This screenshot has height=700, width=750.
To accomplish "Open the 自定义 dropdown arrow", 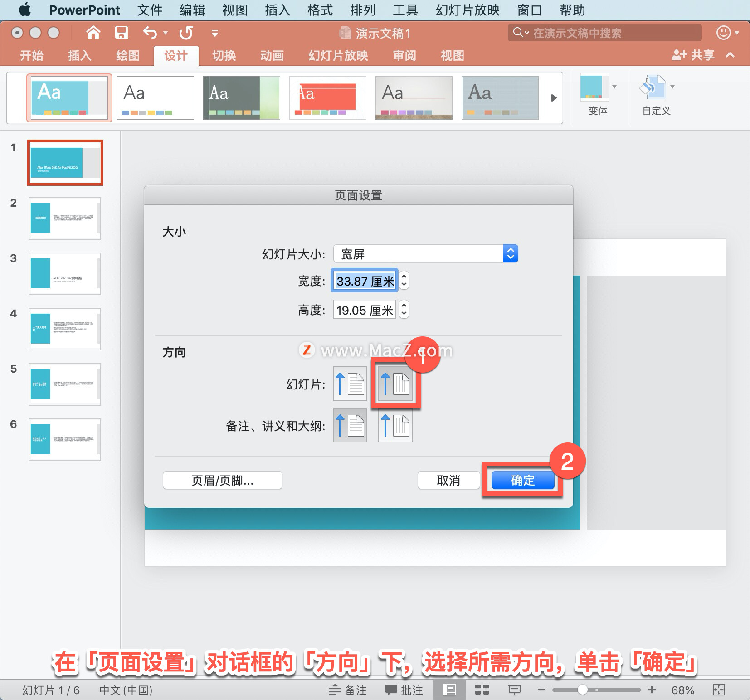I will tap(672, 87).
